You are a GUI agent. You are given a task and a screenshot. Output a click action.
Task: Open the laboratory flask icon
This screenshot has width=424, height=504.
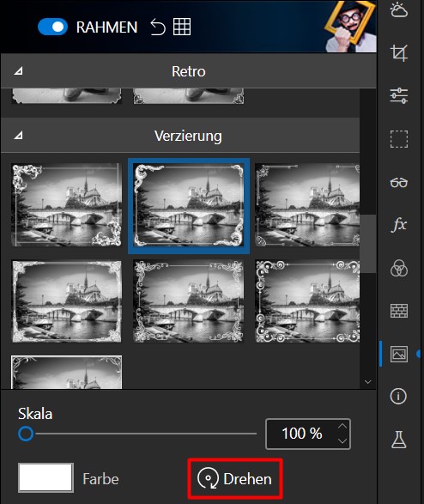(x=399, y=440)
